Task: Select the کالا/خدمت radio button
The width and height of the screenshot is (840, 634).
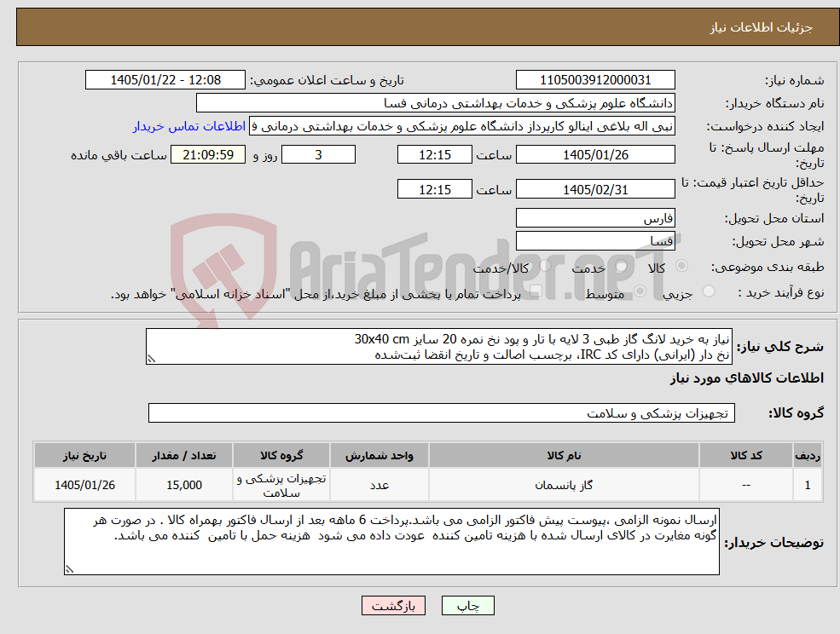Action: pyautogui.click(x=545, y=266)
